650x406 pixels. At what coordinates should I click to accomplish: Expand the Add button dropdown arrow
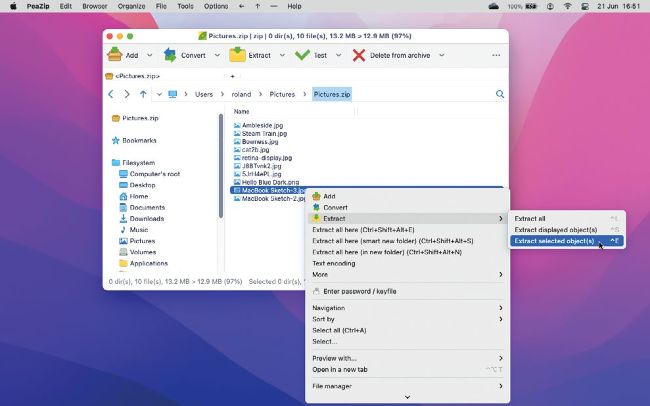(x=150, y=55)
